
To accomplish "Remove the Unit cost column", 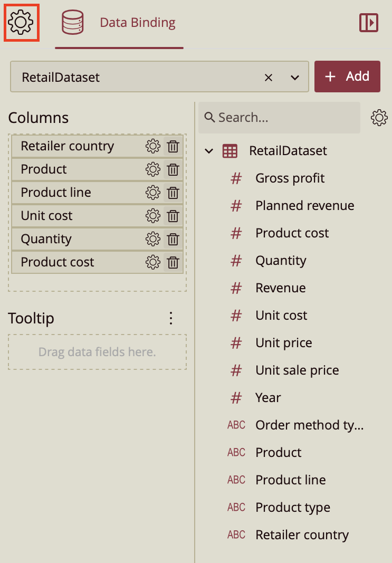I will (x=173, y=216).
